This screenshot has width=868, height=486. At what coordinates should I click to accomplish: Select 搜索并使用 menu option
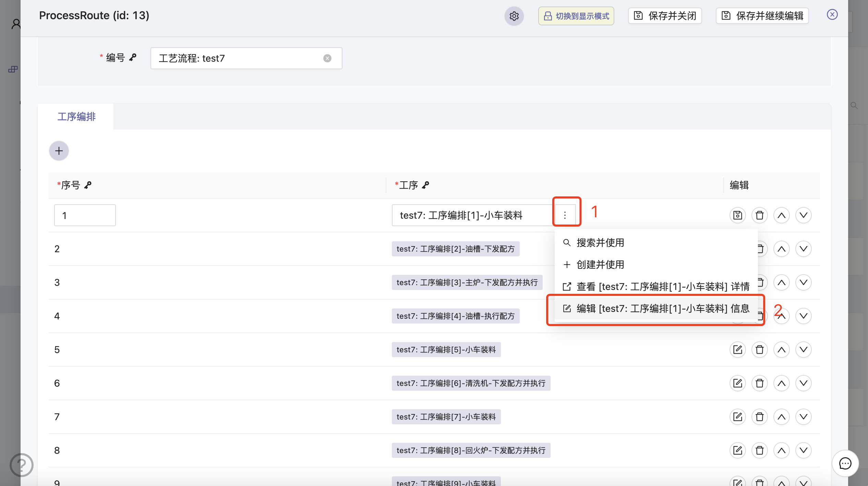600,243
